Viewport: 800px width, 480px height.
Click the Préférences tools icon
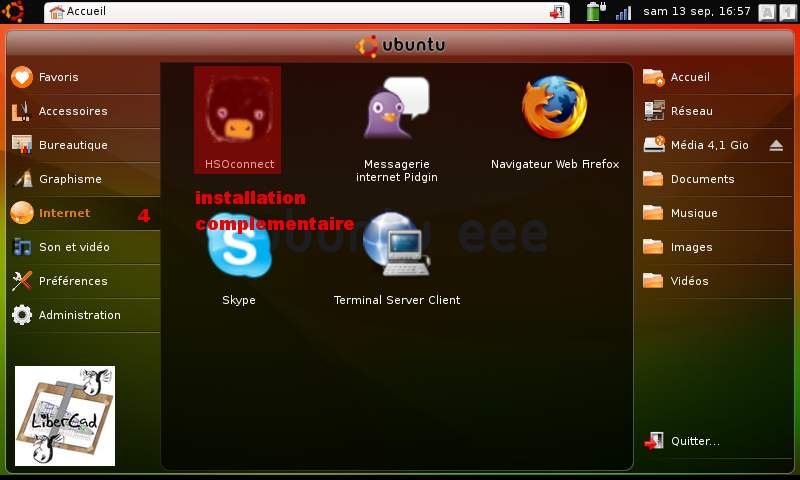pyautogui.click(x=22, y=281)
